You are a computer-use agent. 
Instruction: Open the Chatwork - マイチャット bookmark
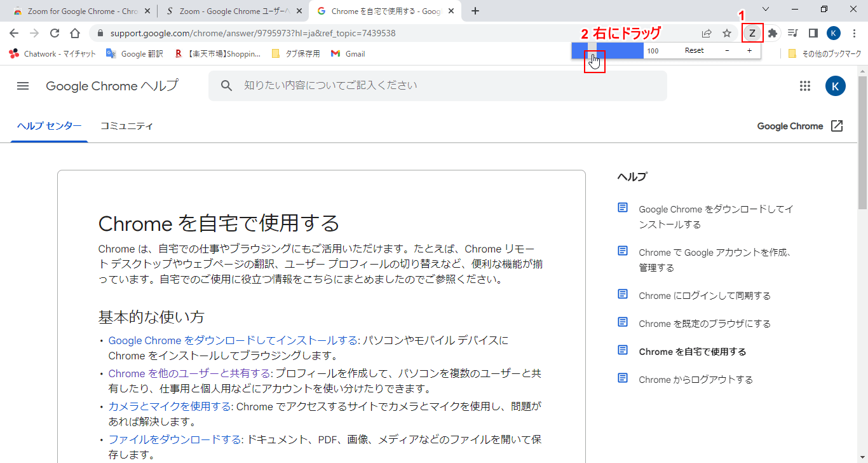53,54
